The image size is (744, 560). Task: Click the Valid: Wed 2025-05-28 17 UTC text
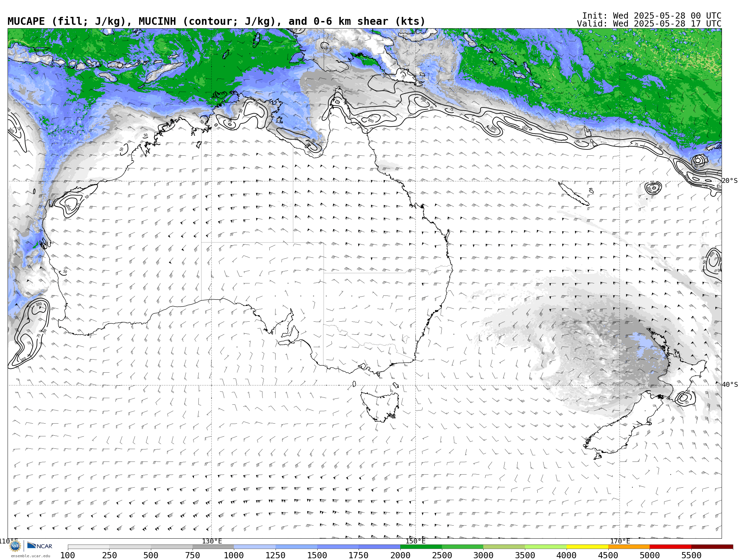click(x=649, y=24)
